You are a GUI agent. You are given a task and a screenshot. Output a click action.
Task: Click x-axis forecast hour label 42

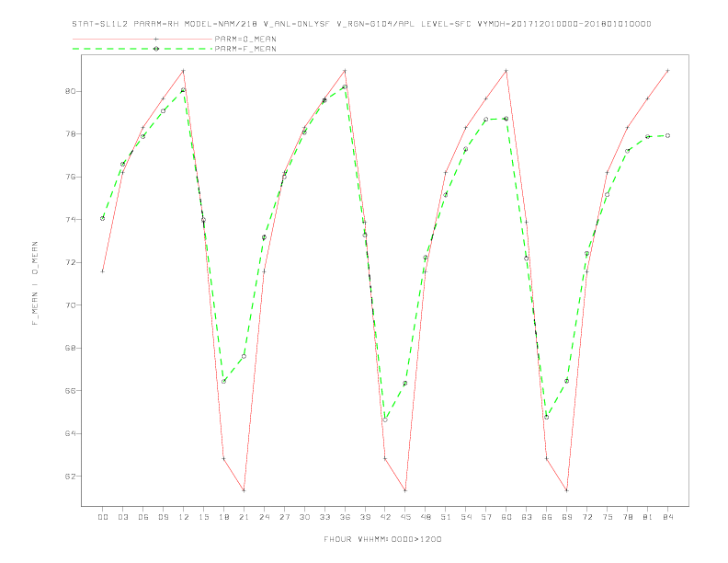(x=385, y=517)
